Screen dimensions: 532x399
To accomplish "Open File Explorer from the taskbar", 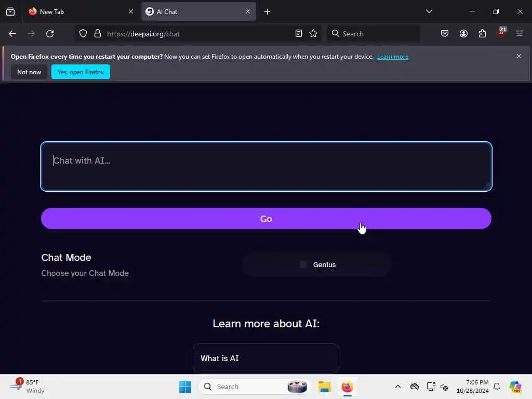I will point(324,387).
